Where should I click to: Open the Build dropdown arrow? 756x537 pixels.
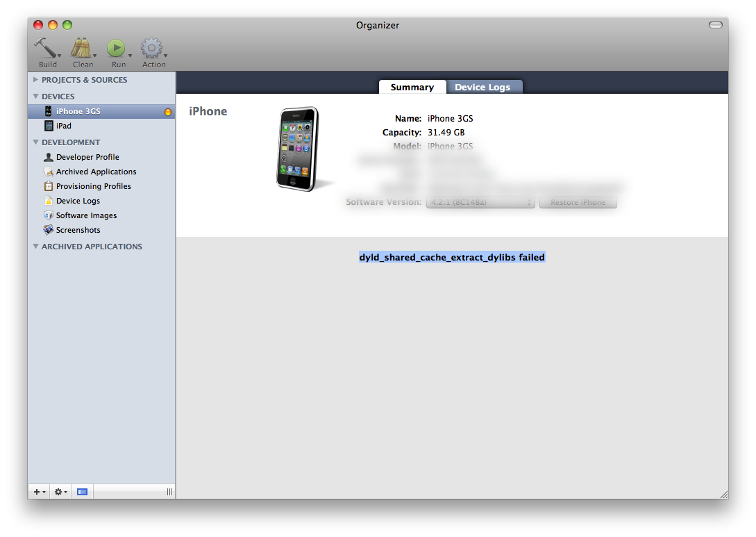(x=59, y=56)
